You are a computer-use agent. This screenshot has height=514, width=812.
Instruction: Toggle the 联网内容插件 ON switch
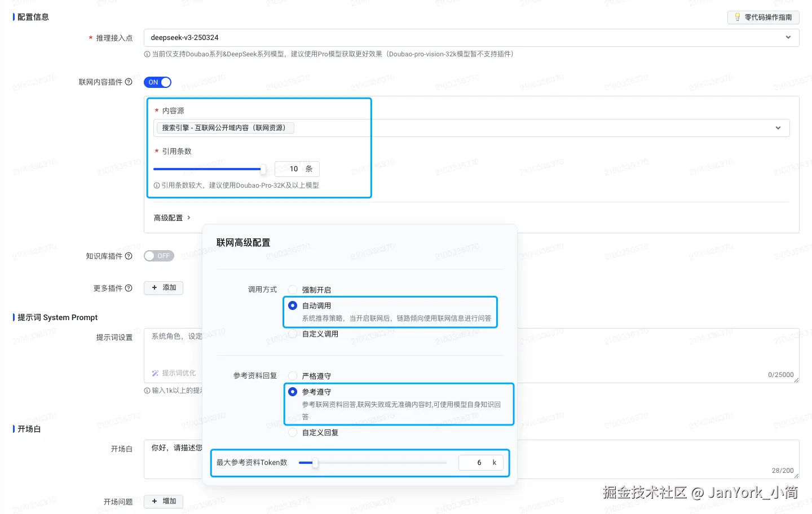pyautogui.click(x=158, y=82)
